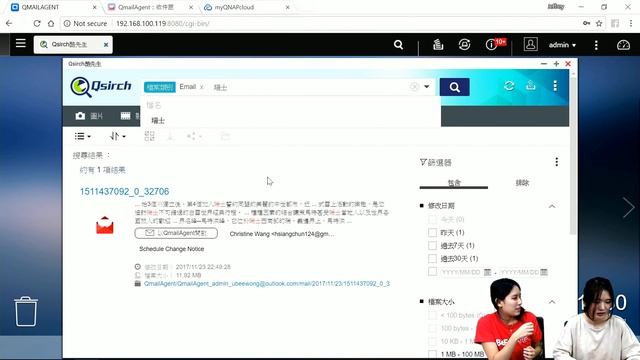Viewport: 640px width, 360px height.
Task: Go to next desktop page arrow
Action: [x=628, y=207]
